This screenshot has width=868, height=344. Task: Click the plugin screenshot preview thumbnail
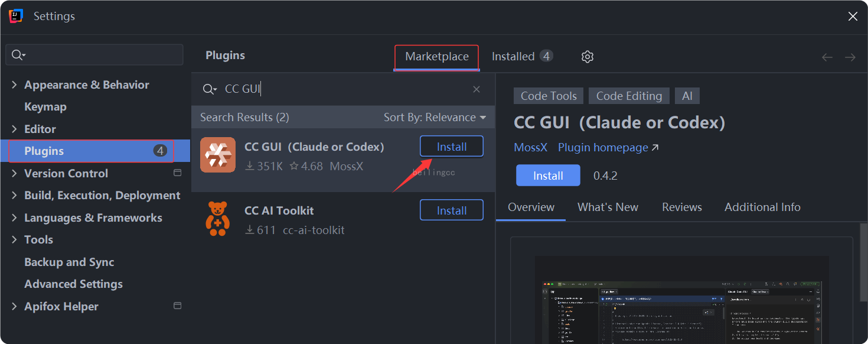681,300
